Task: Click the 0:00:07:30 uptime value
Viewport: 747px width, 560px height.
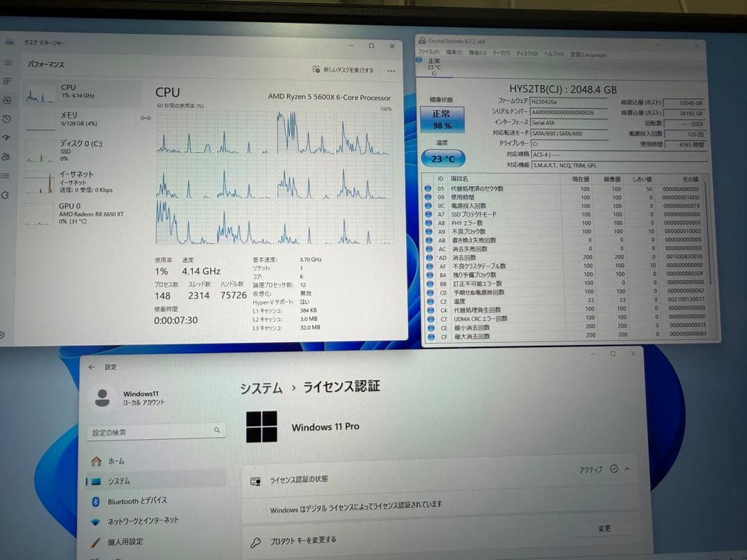Action: tap(175, 320)
